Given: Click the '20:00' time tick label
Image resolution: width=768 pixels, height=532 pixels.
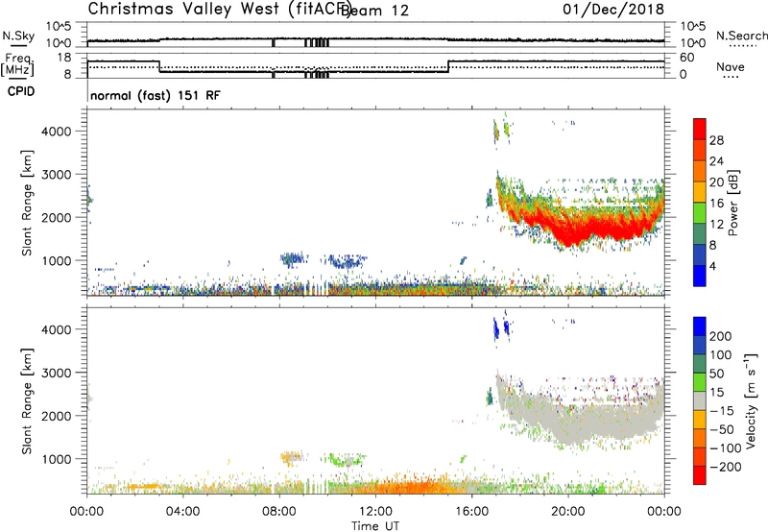Looking at the screenshot, I should coord(568,512).
